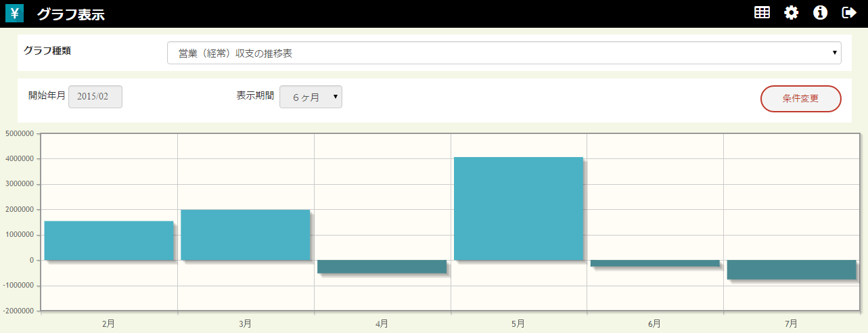Open the グラフ種類 dropdown

503,53
